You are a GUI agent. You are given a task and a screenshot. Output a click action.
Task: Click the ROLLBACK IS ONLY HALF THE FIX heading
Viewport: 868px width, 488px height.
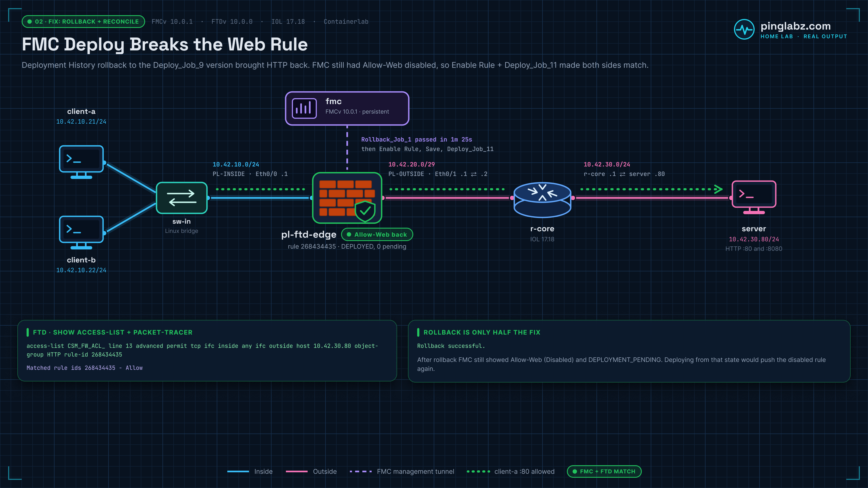point(482,332)
